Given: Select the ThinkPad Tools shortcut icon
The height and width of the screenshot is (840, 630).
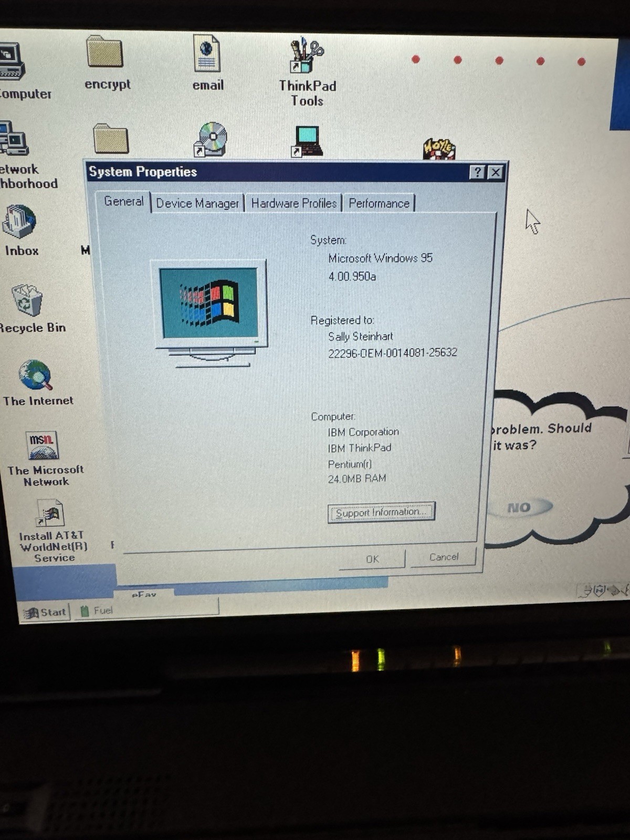Looking at the screenshot, I should coord(307,55).
